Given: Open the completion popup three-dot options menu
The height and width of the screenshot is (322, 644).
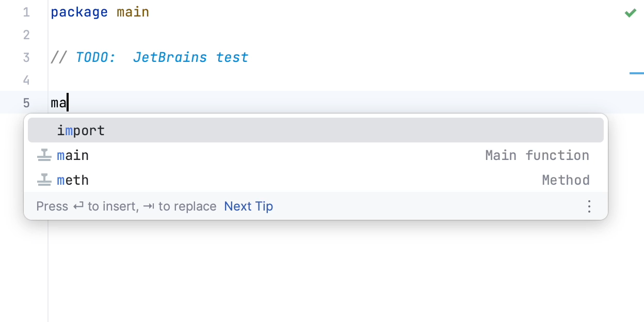Looking at the screenshot, I should [x=589, y=206].
